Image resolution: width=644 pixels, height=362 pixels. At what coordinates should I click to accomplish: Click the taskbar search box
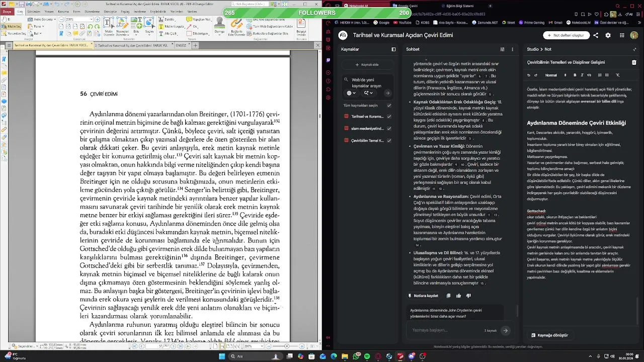256,356
